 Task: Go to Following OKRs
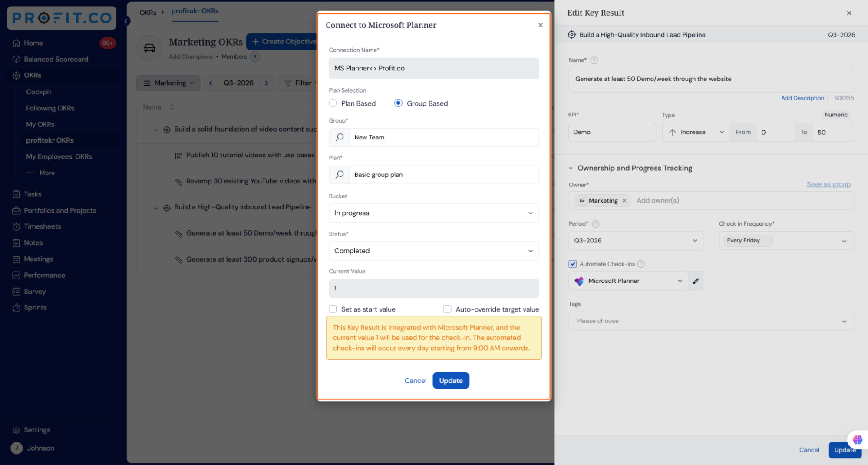(x=50, y=108)
